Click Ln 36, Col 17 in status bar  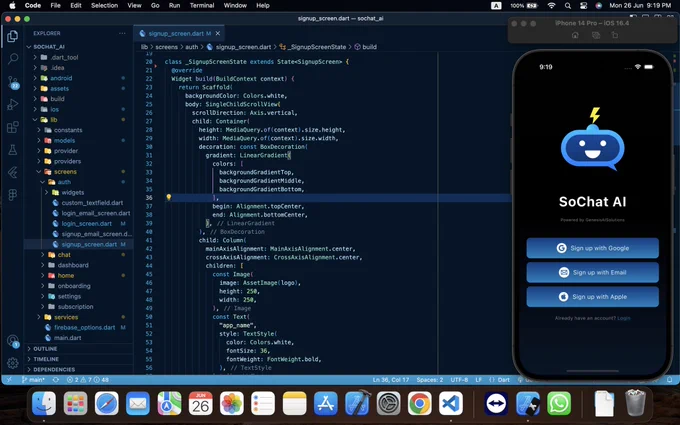click(391, 379)
